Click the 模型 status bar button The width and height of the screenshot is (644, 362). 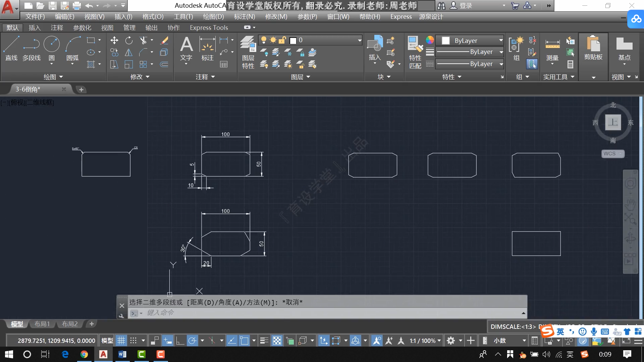[107, 341]
